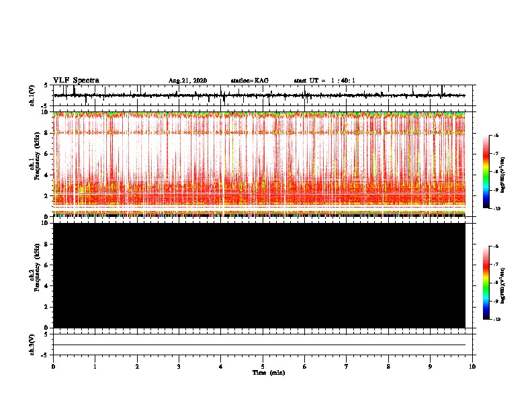532x411 pixels.
Task: Click inside the black ch.2 spectrogram panel
Action: tap(259, 275)
